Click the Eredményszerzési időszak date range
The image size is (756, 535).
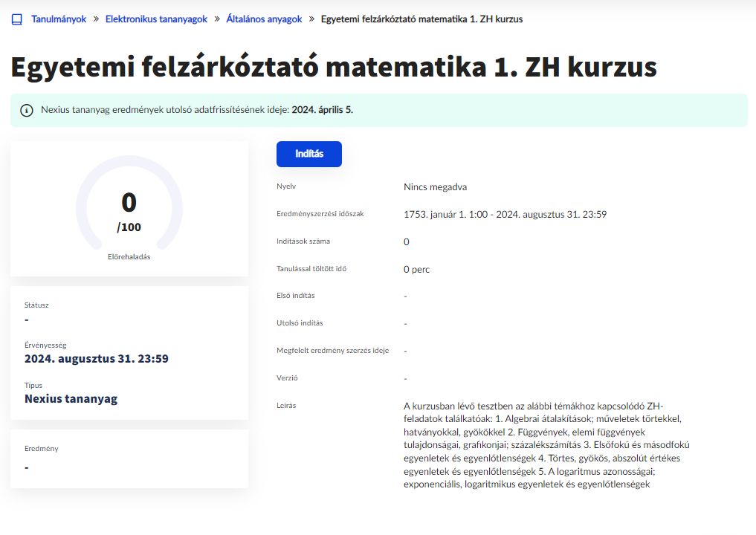[x=505, y=215]
